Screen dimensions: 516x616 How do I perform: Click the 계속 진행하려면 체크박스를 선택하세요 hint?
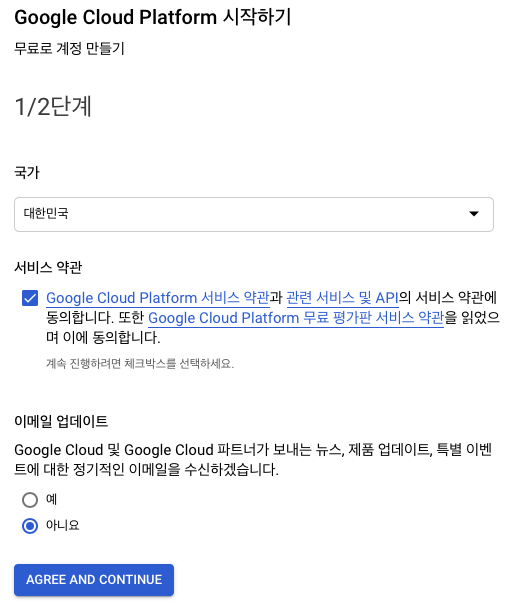click(x=140, y=364)
